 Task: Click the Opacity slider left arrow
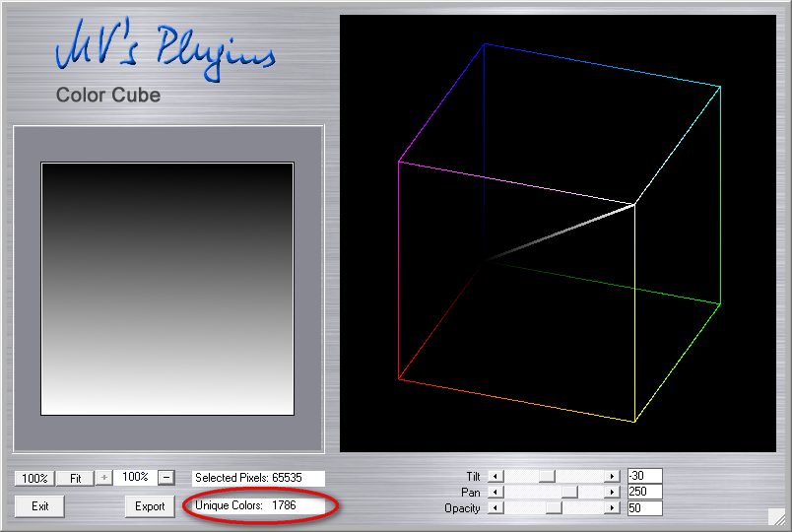pyautogui.click(x=495, y=507)
